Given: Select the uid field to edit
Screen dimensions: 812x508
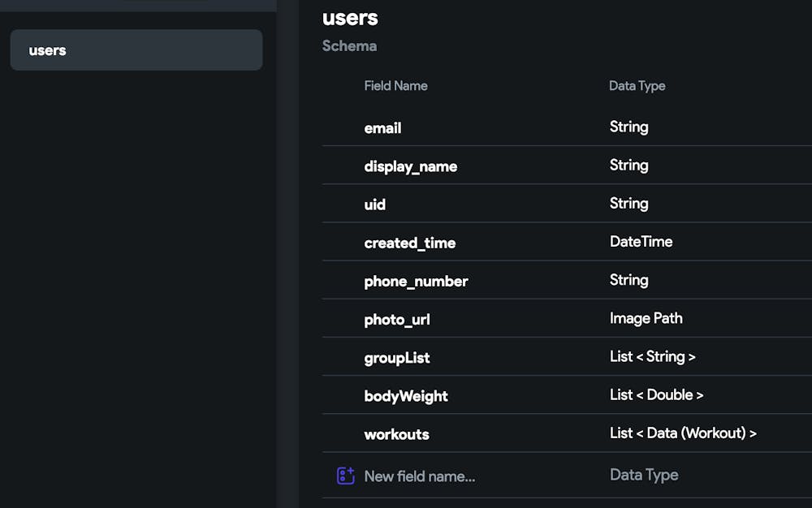Looking at the screenshot, I should (x=374, y=204).
